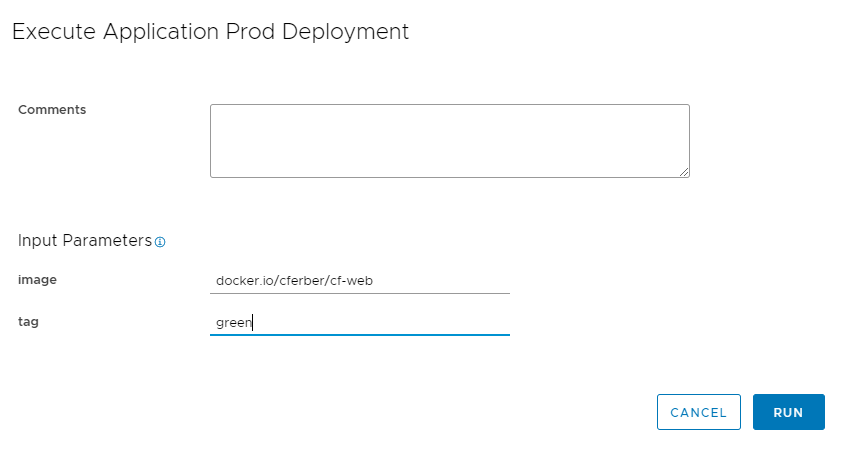Click the top-left corner inside Comments box
Image resolution: width=843 pixels, height=450 pixels.
coord(217,111)
